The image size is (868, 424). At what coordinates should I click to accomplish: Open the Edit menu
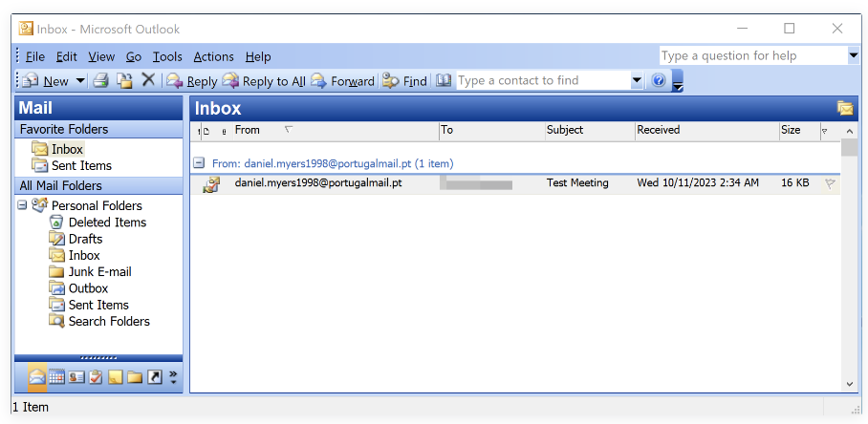(x=67, y=57)
